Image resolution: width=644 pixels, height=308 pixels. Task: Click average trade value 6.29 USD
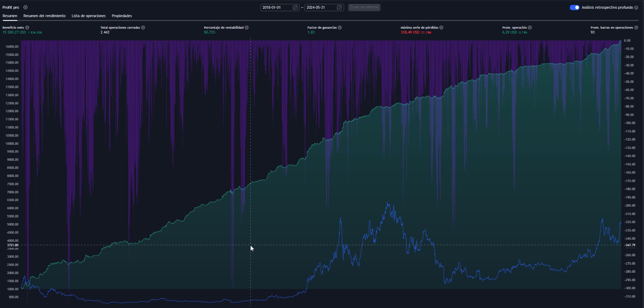[x=510, y=32]
